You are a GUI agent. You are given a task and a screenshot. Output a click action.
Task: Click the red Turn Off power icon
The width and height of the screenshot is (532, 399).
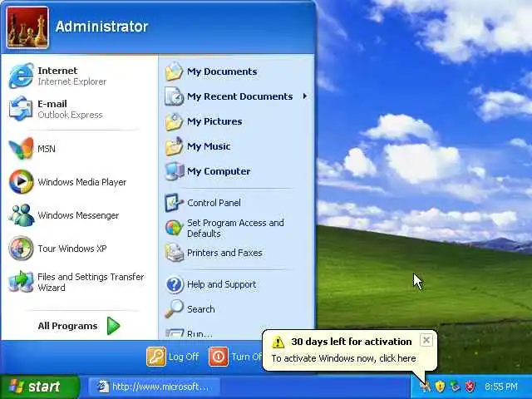coord(219,357)
